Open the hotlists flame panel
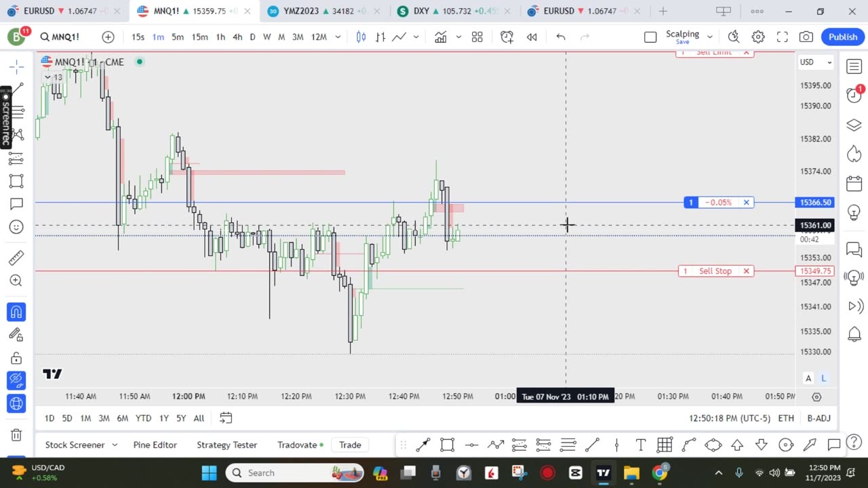This screenshot has height=488, width=868. 854,155
